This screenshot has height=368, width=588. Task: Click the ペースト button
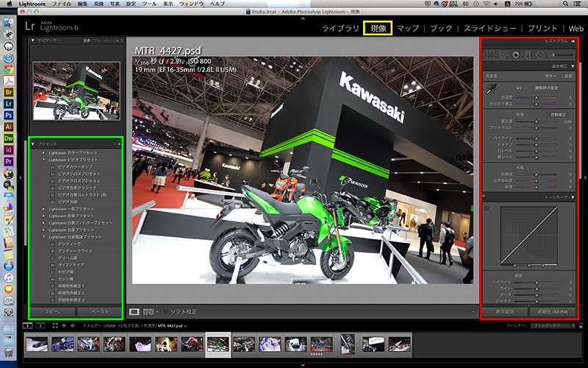pos(100,311)
